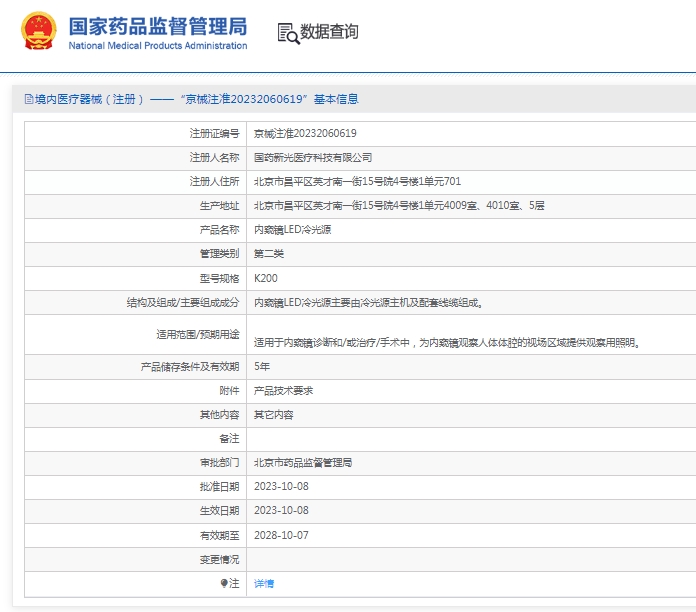Click the 备注 label

pyautogui.click(x=229, y=438)
